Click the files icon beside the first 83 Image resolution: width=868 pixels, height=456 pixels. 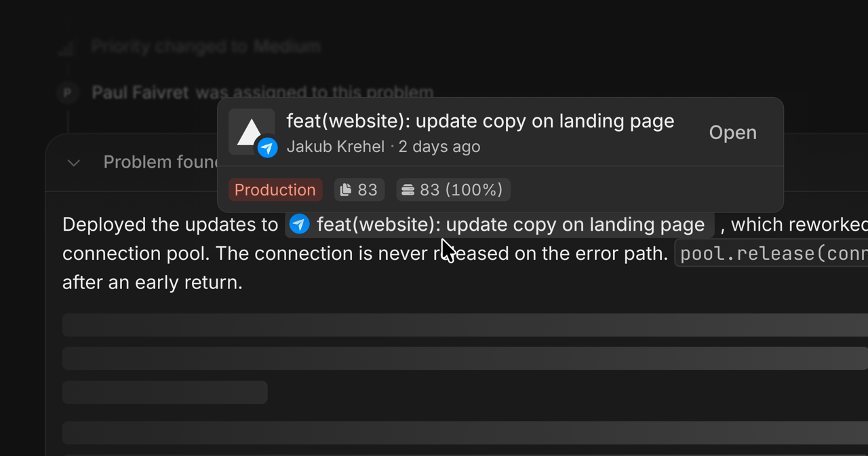346,190
